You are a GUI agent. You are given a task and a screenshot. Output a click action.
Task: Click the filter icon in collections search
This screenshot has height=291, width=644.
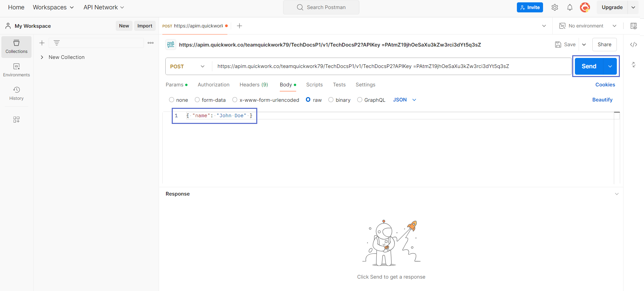(x=57, y=43)
